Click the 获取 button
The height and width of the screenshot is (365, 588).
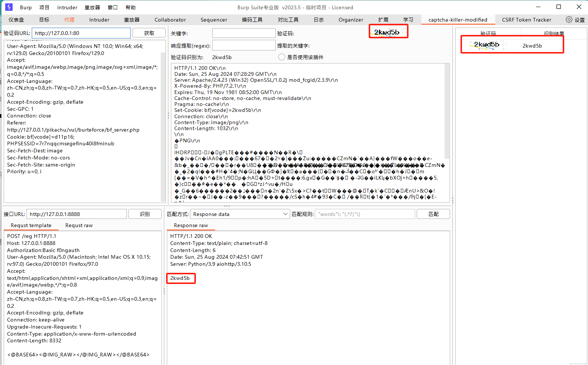(x=149, y=33)
